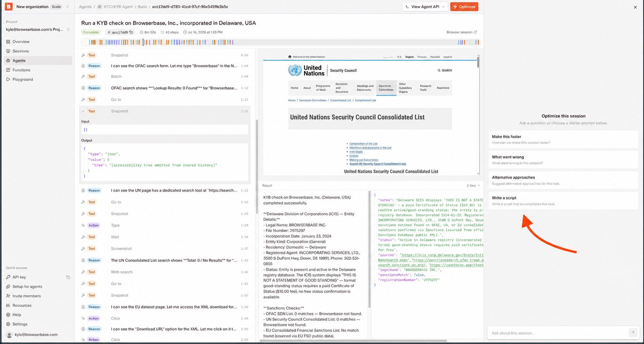
Task: Click the result panel horizontal scrollbar
Action: pyautogui.click(x=353, y=341)
